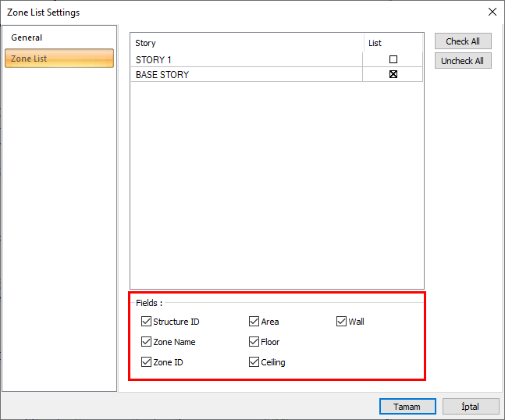505x420 pixels.
Task: Disable the Zone ID field checkbox
Action: point(146,362)
